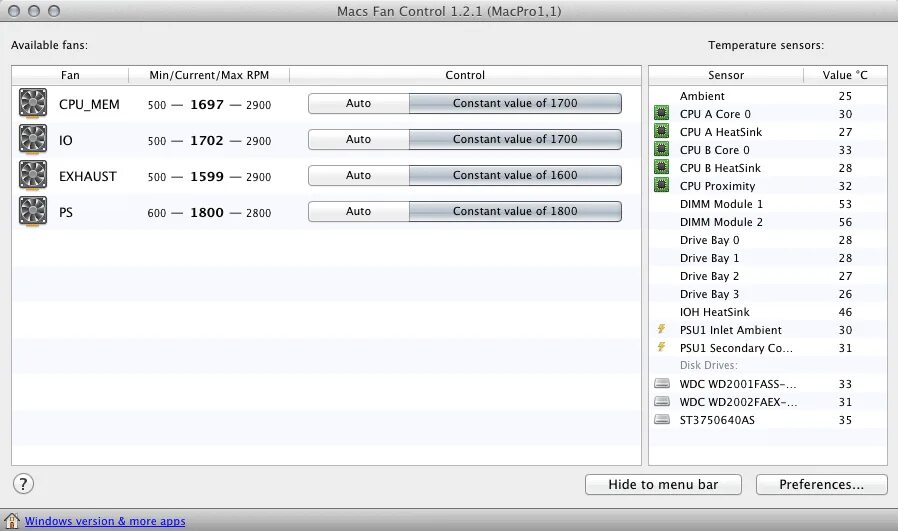Click the IO fan icon
898x531 pixels.
click(x=33, y=140)
